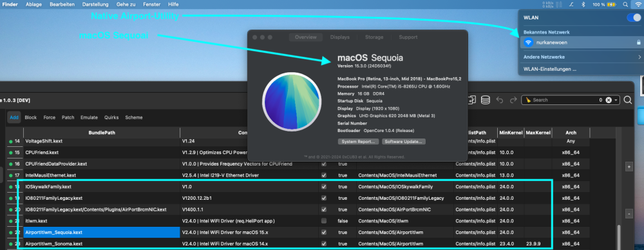Image resolution: width=644 pixels, height=250 pixels.
Task: Sort by BundlePath column header
Action: click(102, 133)
